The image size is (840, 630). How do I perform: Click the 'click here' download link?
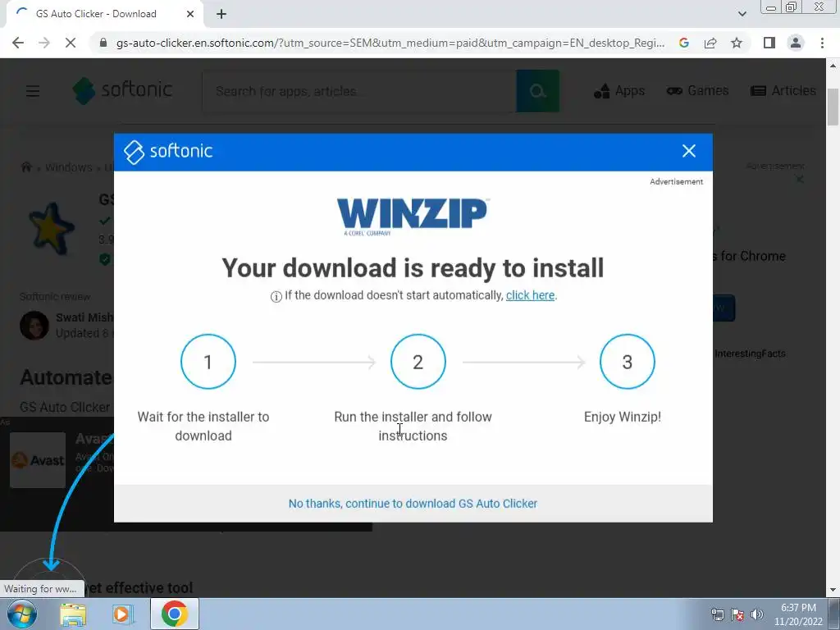(x=530, y=295)
